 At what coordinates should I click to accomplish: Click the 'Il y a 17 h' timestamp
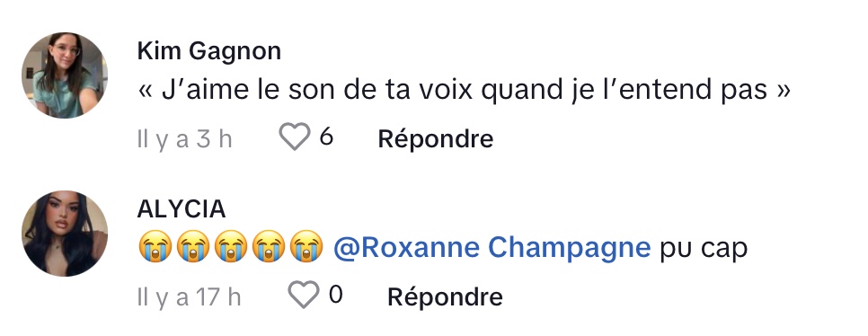[x=189, y=297]
